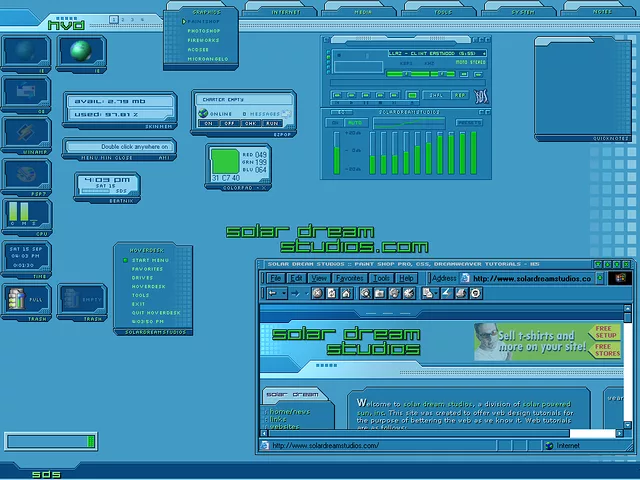Click the browser Back arrow button
Viewport: 640px width, 480px height.
(273, 293)
